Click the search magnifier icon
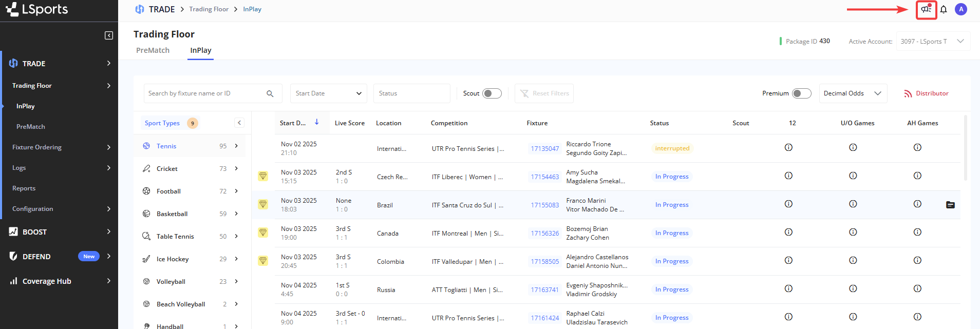980x329 pixels. [270, 93]
